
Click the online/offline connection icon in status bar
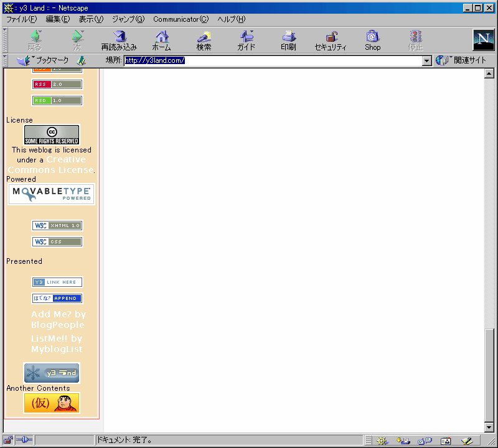pos(24,440)
